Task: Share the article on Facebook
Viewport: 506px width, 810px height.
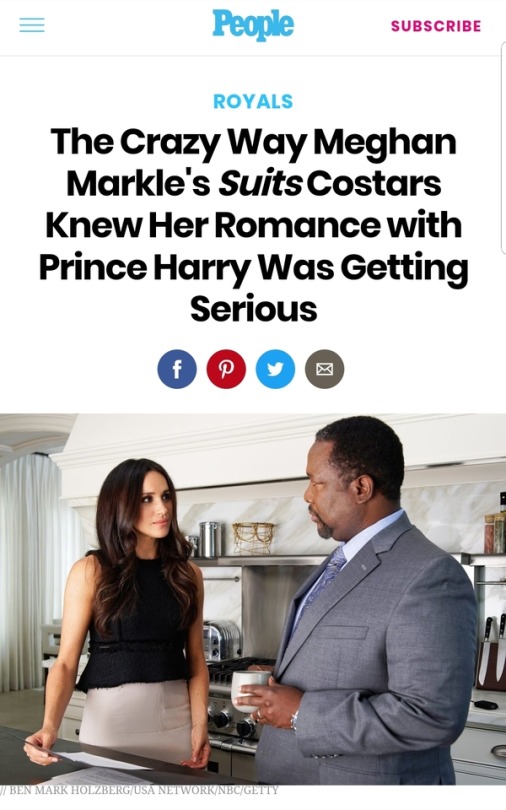Action: point(177,369)
